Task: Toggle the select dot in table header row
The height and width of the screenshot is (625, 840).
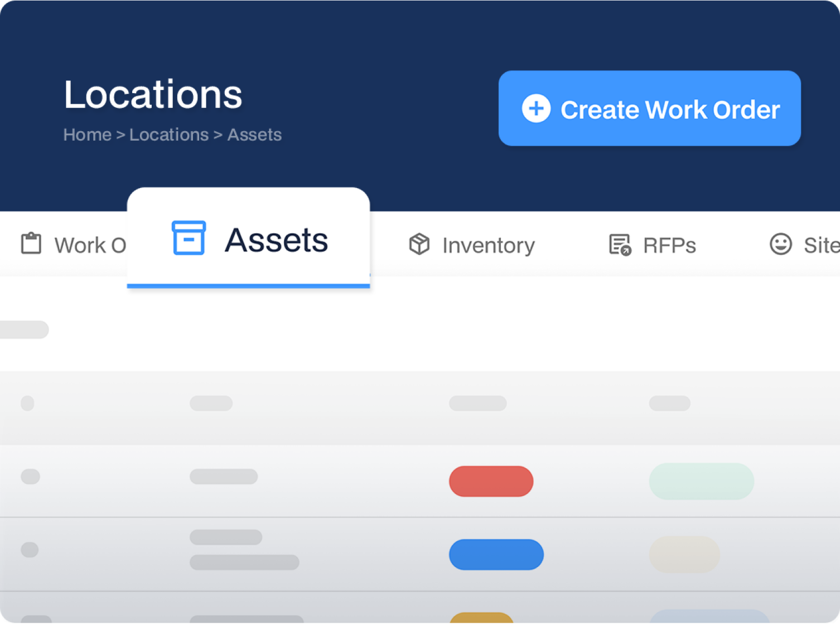Action: click(27, 403)
